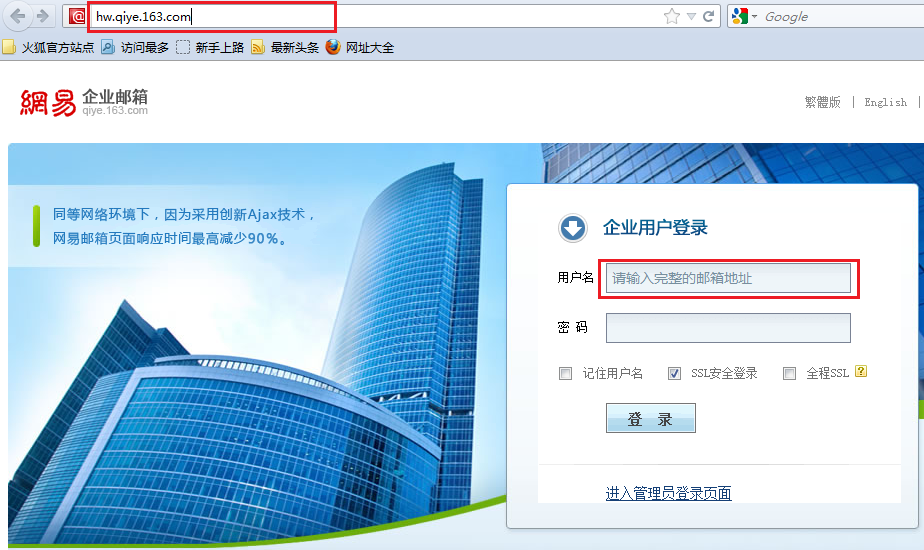Enable the 记住用户名 checkbox
Image resolution: width=924 pixels, height=550 pixels.
[566, 373]
